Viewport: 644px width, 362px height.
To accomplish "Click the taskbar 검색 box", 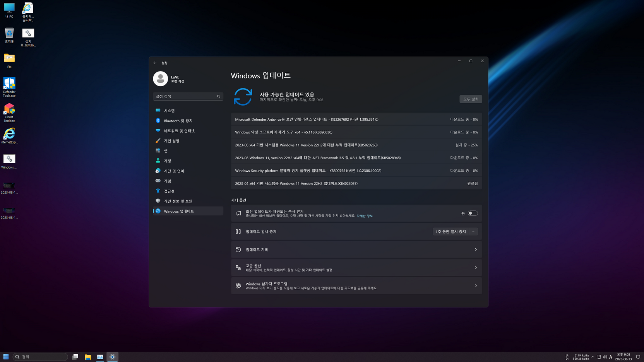I will coord(40,357).
